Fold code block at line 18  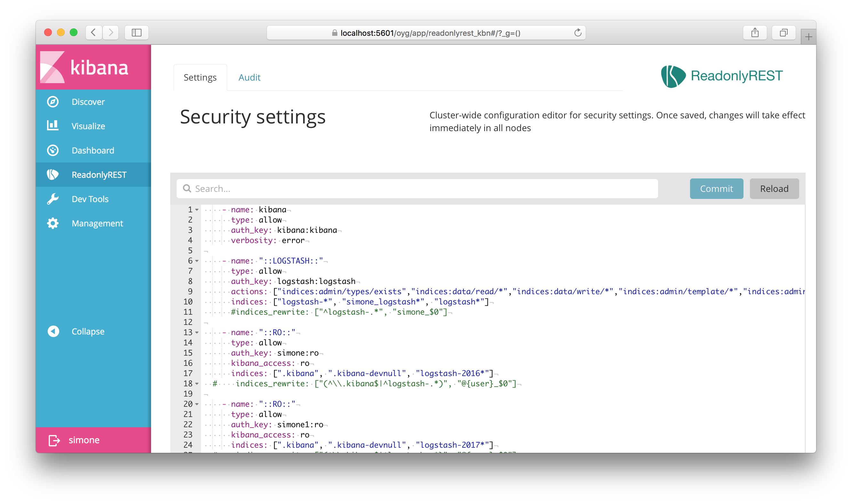click(197, 384)
